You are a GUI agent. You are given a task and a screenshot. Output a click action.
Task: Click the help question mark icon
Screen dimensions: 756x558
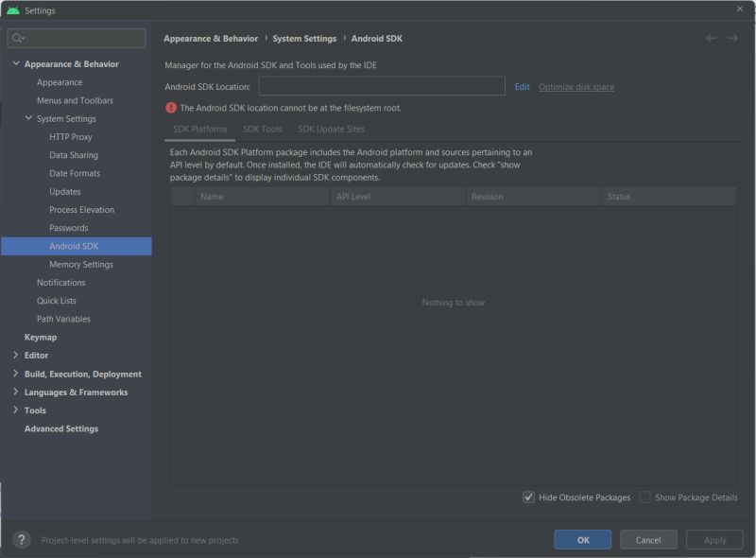(x=20, y=539)
